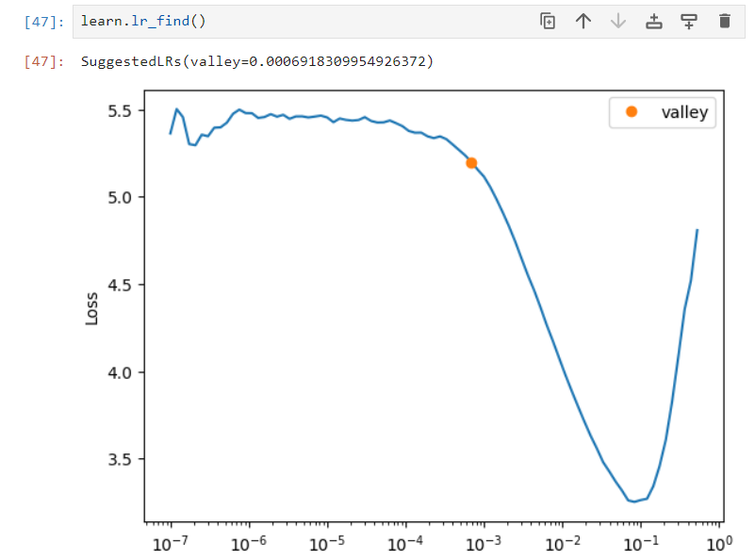Click the 10⁰ tick label on the x-axis
Image resolution: width=755 pixels, height=560 pixels.
(x=719, y=544)
